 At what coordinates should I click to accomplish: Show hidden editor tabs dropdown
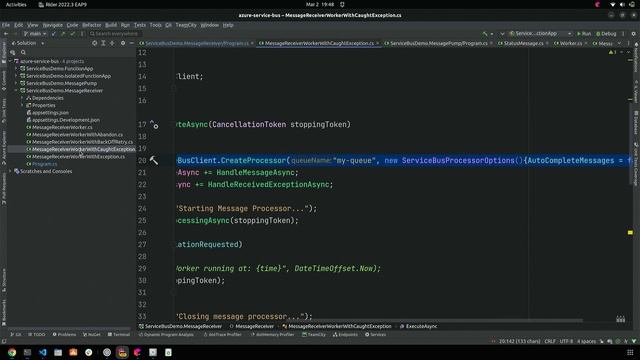(619, 43)
